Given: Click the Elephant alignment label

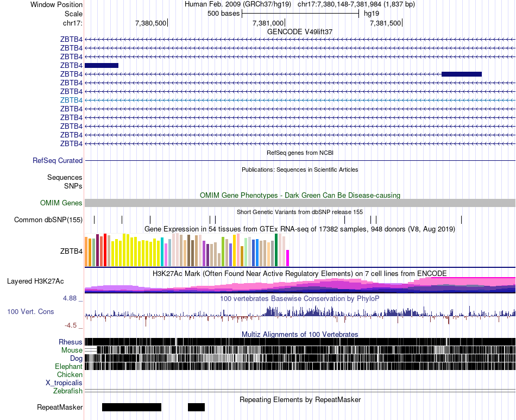Looking at the screenshot, I should [68, 367].
